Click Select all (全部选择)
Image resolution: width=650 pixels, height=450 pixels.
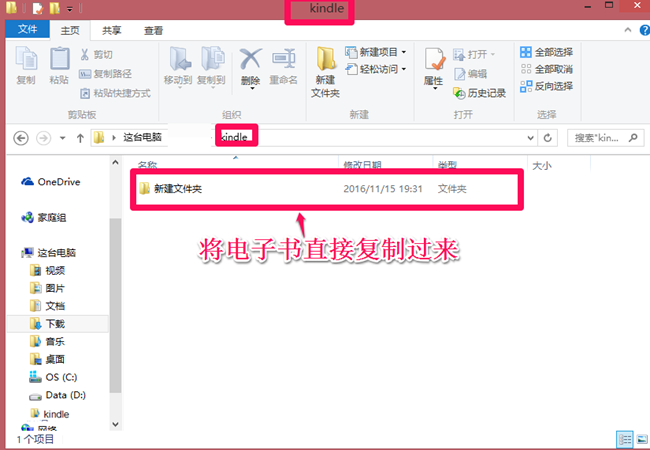tap(547, 52)
